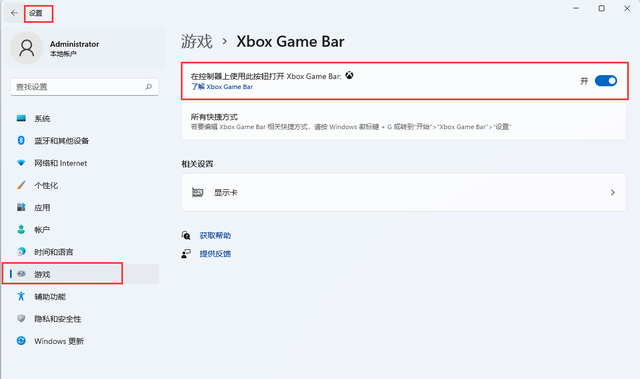Click the 提供反馈 link
This screenshot has height=379, width=640.
click(x=215, y=254)
